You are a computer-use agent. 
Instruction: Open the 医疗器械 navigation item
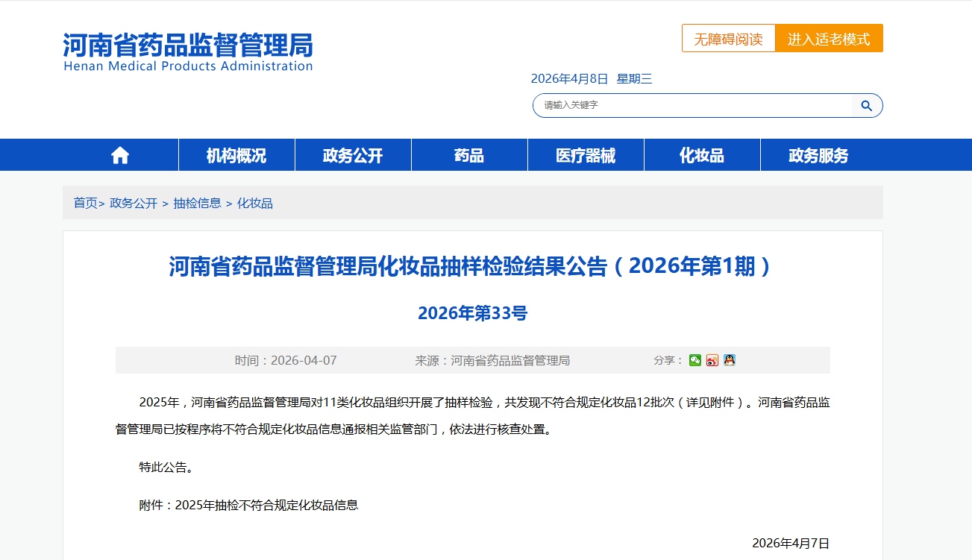click(586, 155)
